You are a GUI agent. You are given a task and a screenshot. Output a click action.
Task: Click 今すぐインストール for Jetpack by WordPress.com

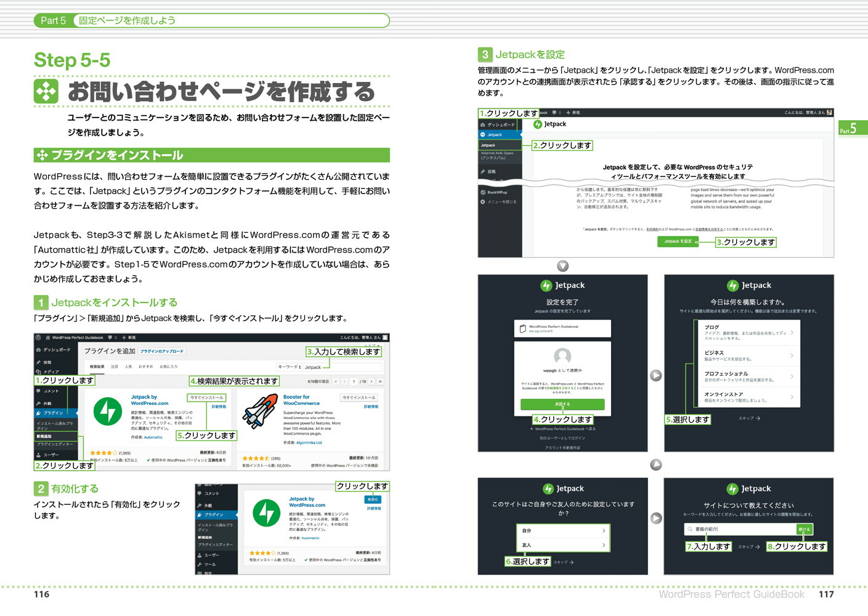207,397
